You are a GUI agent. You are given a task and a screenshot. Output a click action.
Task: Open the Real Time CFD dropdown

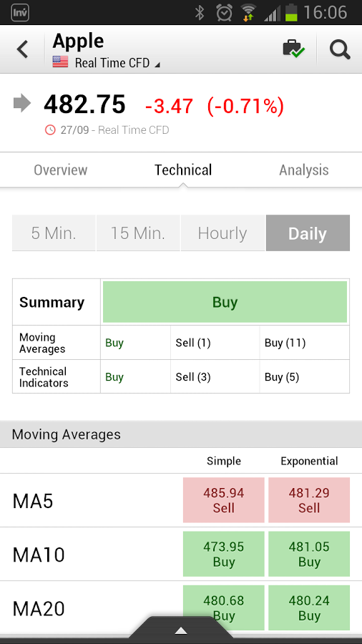pyautogui.click(x=117, y=63)
